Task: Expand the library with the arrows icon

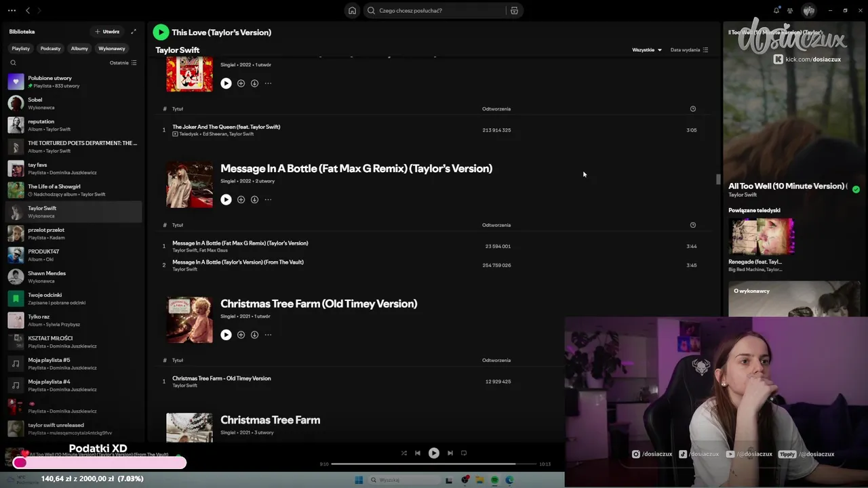Action: pos(134,31)
